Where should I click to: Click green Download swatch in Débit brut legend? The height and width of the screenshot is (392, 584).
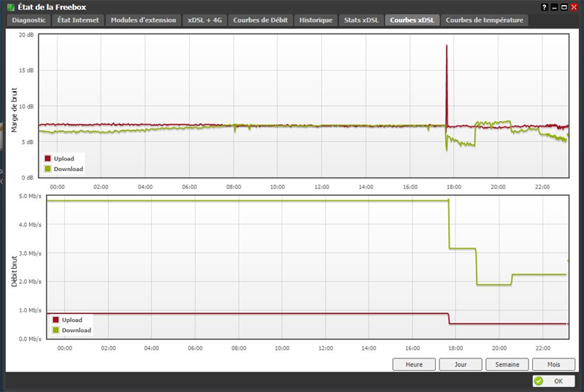pyautogui.click(x=56, y=330)
